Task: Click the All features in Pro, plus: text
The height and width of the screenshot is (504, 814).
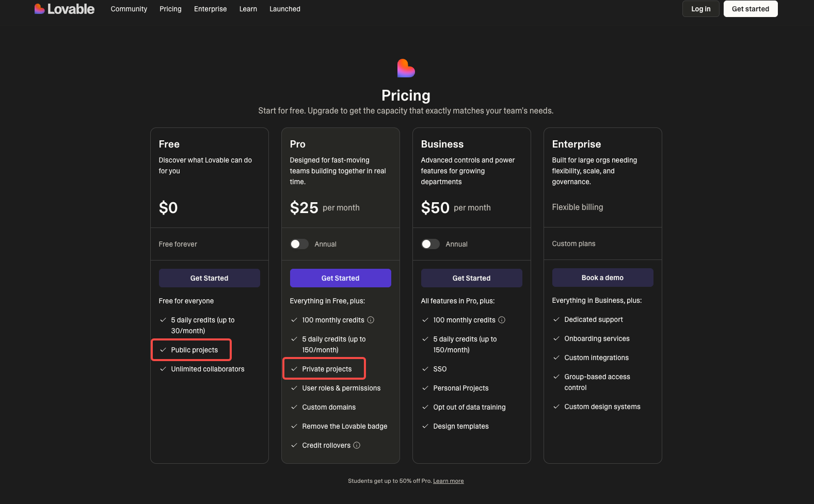Action: pyautogui.click(x=458, y=301)
